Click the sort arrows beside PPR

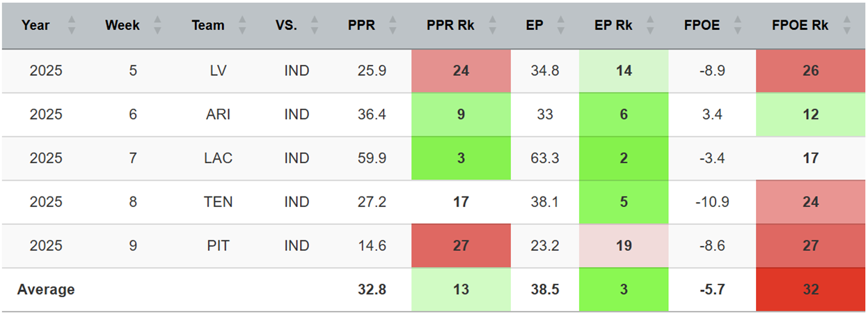[393, 26]
